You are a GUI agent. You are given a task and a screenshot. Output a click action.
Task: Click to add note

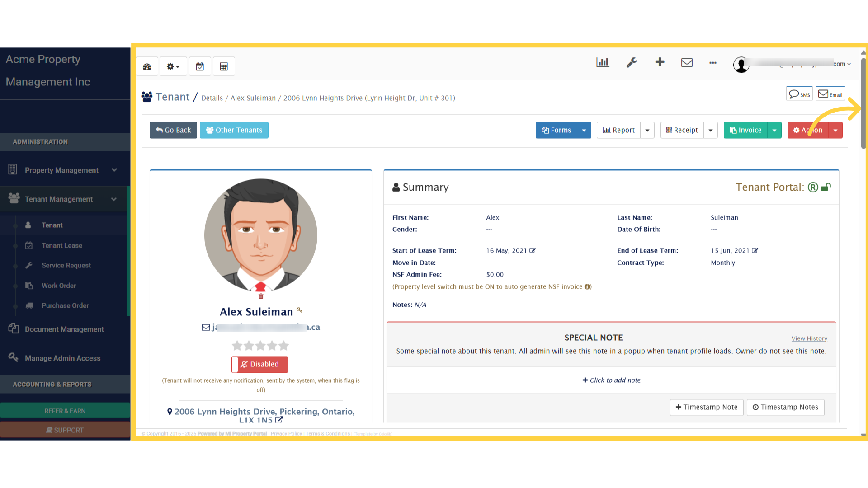611,380
